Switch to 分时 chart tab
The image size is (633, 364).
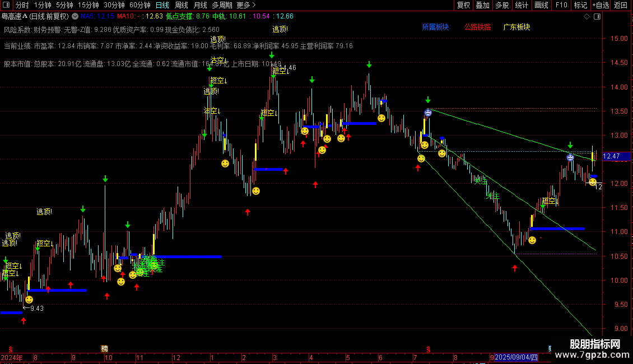coord(22,5)
